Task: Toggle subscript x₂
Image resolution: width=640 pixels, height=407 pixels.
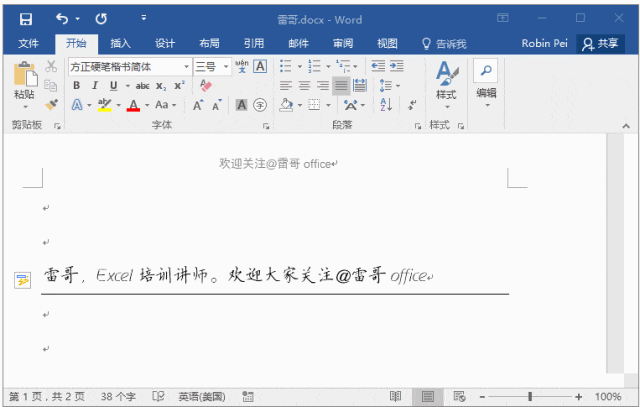Action: pyautogui.click(x=161, y=86)
